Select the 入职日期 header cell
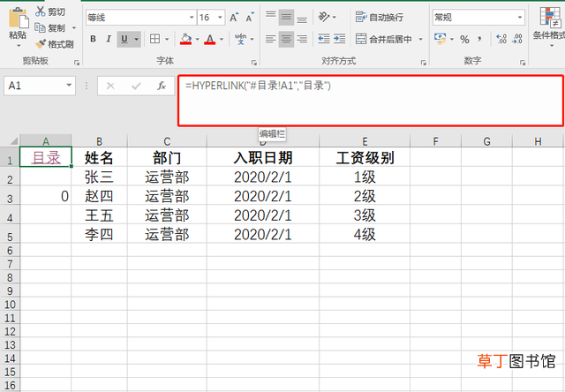Image resolution: width=565 pixels, height=392 pixels. [263, 158]
